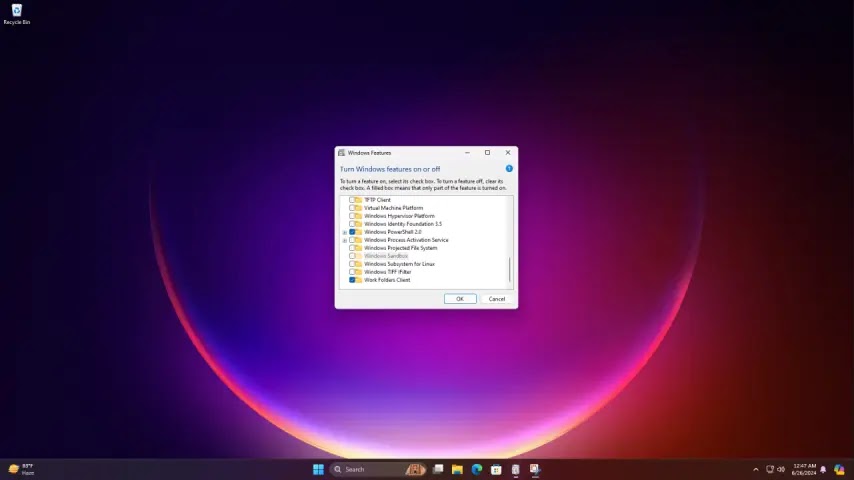
Task: Launch Microsoft Edge from the taskbar
Action: click(477, 469)
